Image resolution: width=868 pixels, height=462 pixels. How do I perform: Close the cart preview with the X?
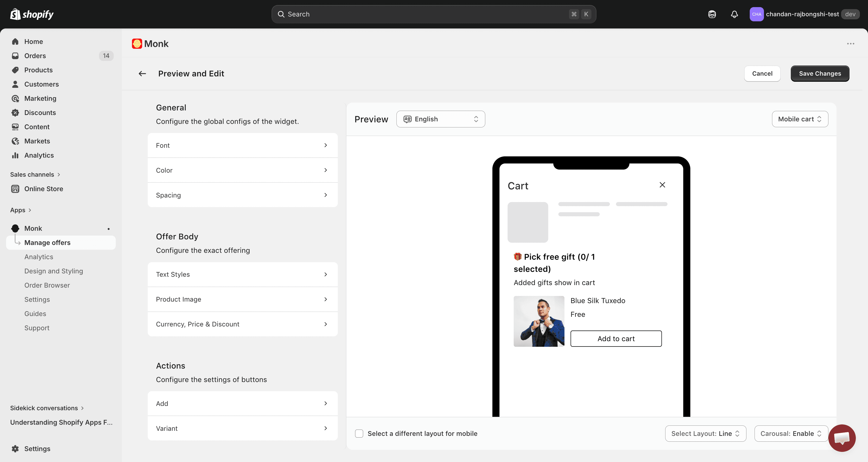point(662,185)
